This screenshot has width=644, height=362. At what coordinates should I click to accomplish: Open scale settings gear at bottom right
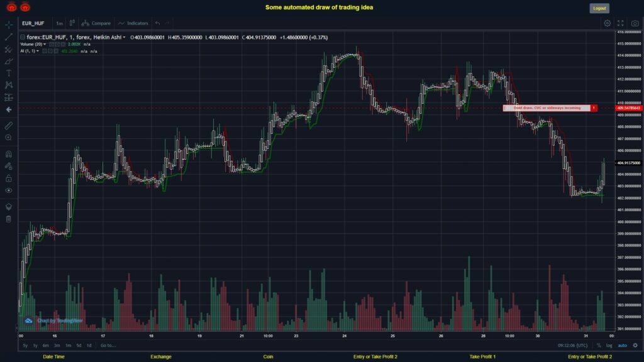pyautogui.click(x=635, y=346)
